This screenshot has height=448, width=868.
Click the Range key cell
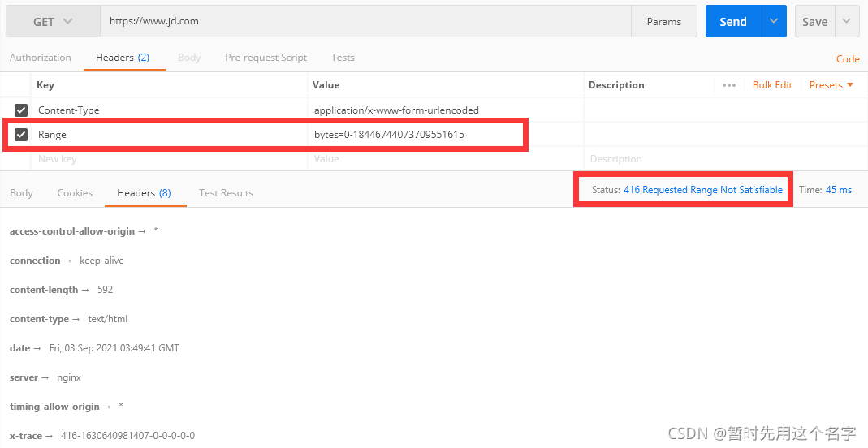(170, 135)
